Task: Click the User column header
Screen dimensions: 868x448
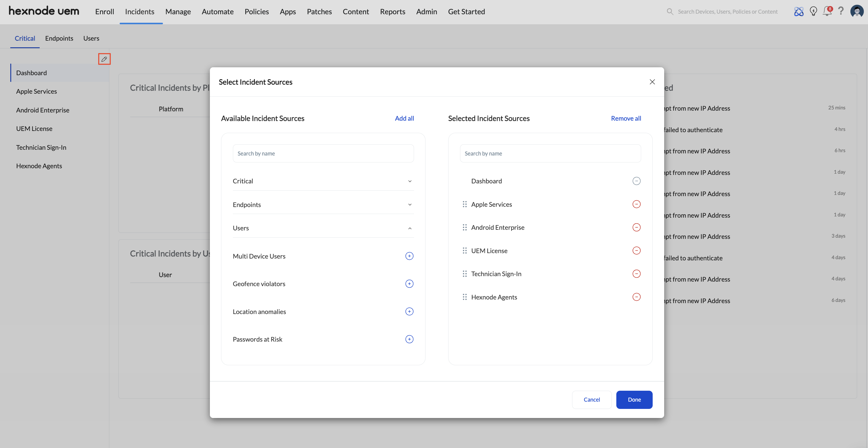Action: tap(165, 275)
